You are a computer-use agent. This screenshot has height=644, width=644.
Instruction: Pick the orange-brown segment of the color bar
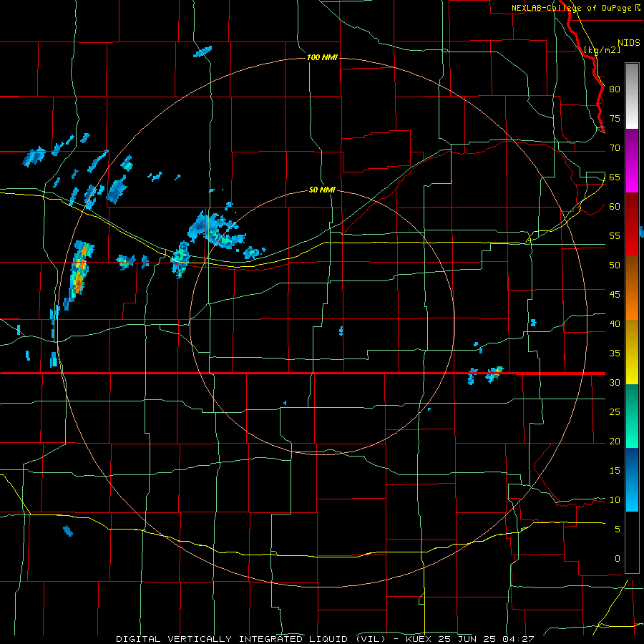[x=632, y=288]
